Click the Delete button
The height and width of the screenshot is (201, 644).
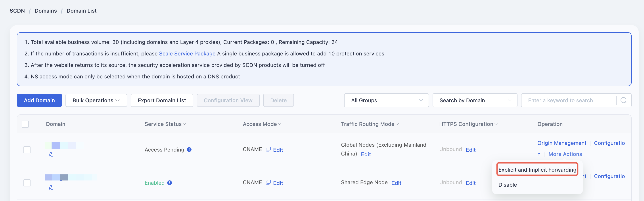pyautogui.click(x=278, y=100)
